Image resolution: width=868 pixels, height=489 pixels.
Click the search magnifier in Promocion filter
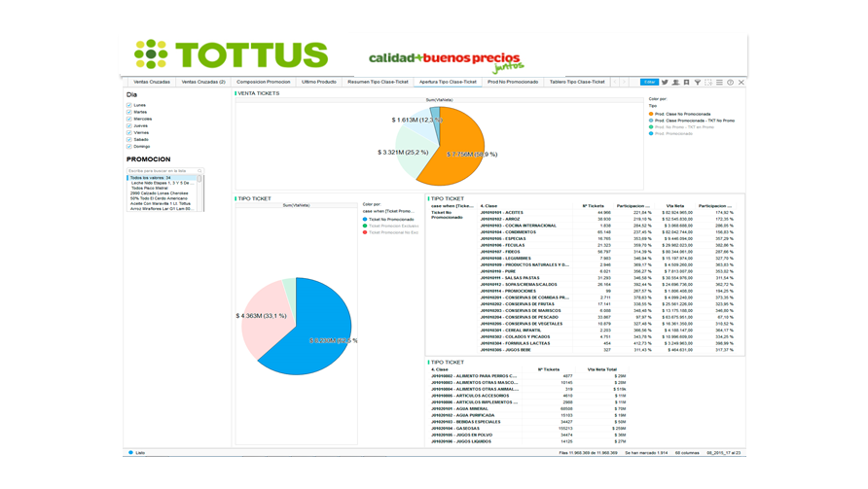click(199, 171)
